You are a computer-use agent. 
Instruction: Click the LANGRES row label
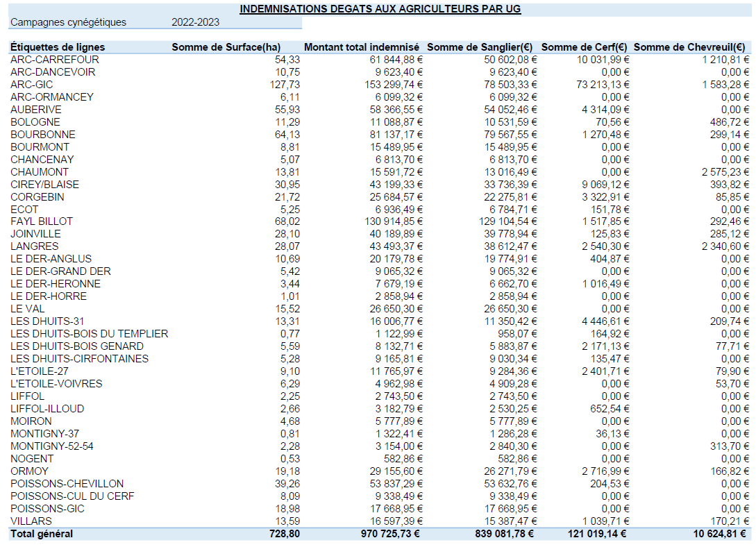click(35, 246)
